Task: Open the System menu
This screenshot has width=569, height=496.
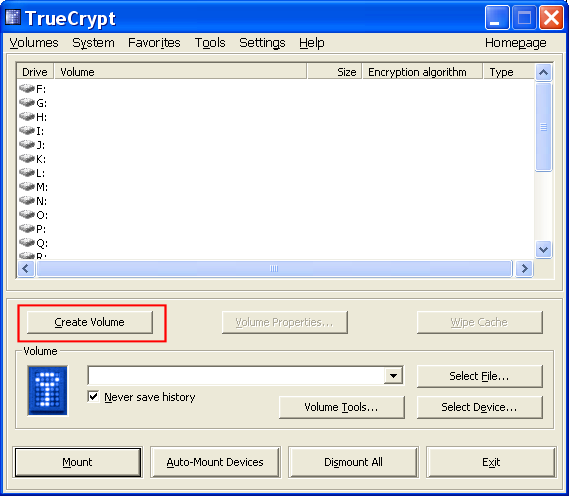Action: tap(93, 43)
